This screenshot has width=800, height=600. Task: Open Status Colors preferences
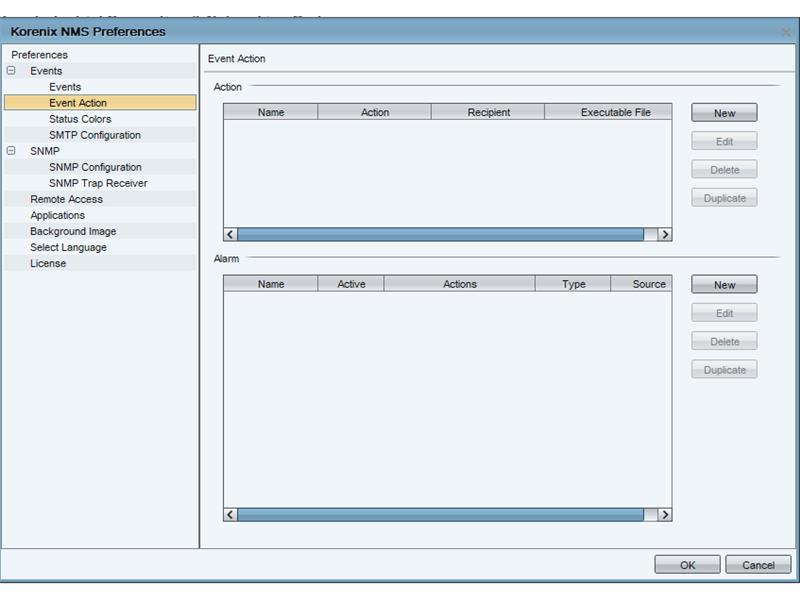point(80,119)
